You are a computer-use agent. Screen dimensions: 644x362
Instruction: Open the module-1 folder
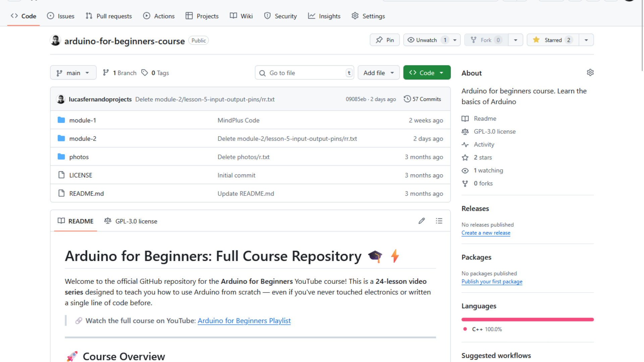tap(83, 120)
